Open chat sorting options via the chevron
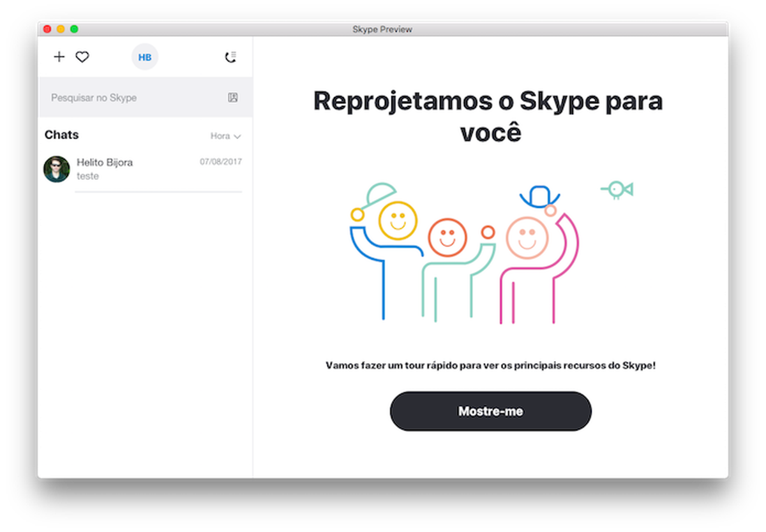 tap(237, 136)
